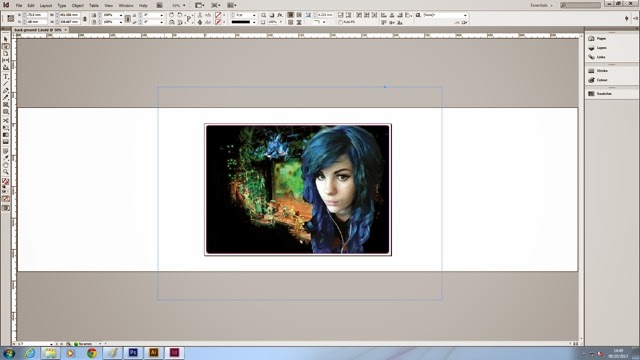Open the View Options dropdown

click(x=200, y=5)
